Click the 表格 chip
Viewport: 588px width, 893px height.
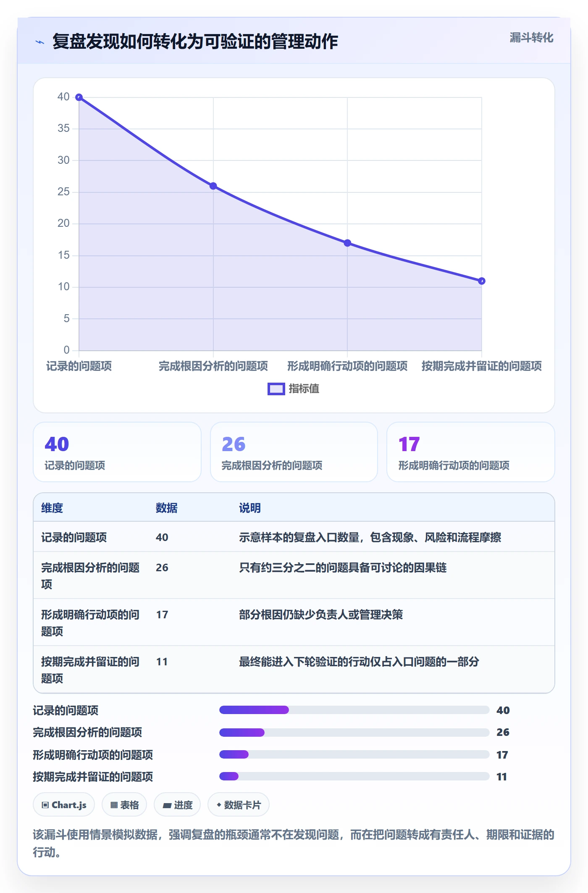click(124, 805)
